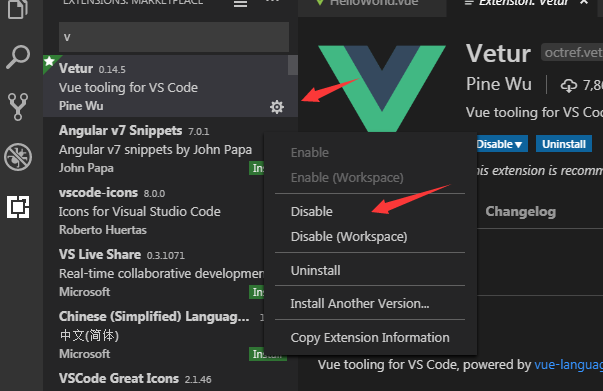Screen dimensions: 603x391
Task: Focus the extension search input field
Action: pyautogui.click(x=174, y=37)
